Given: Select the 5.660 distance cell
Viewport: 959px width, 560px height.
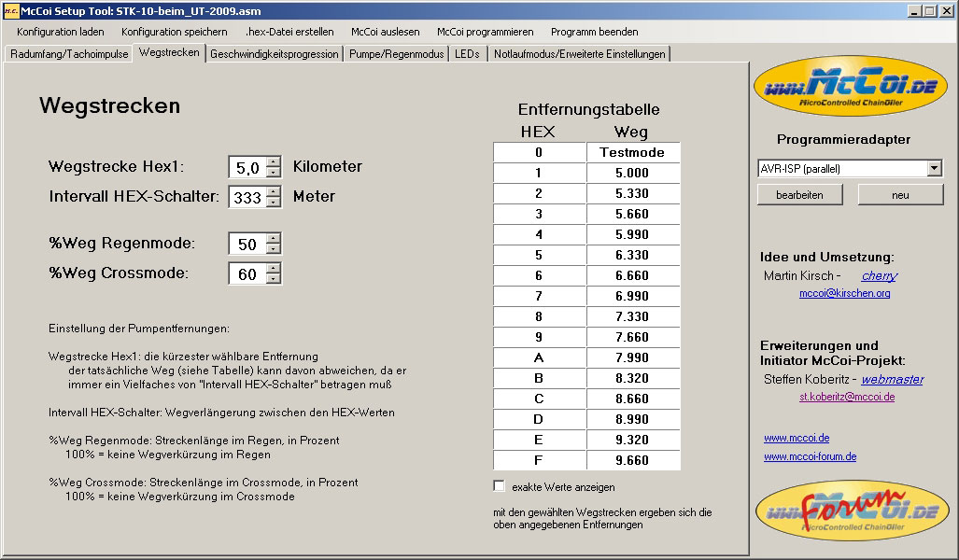Looking at the screenshot, I should coord(632,214).
